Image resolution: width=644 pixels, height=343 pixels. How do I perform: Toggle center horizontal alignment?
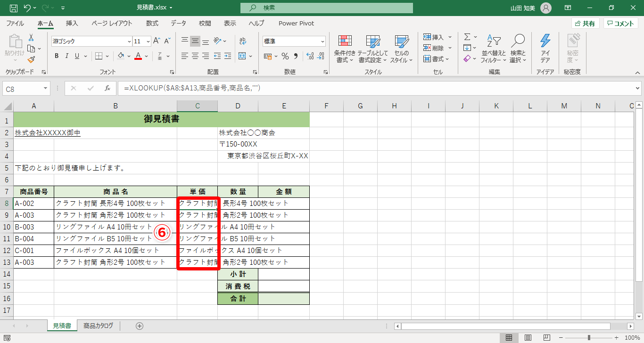[195, 56]
